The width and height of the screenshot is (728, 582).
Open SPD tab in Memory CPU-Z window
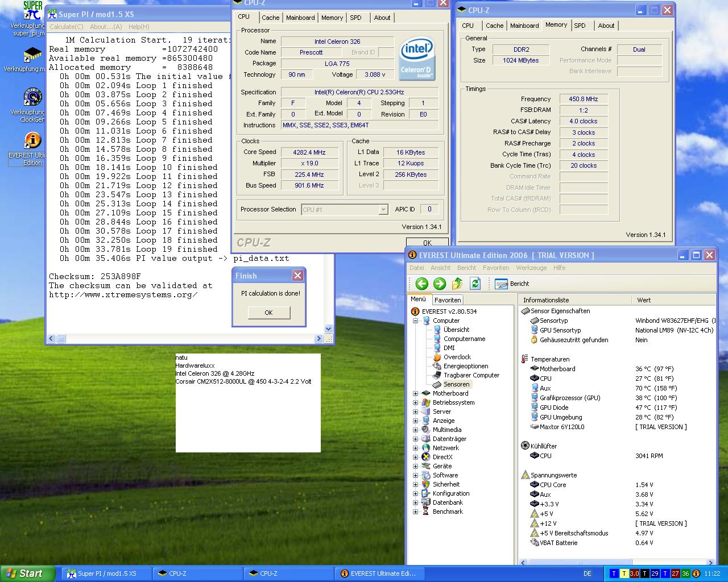pos(580,26)
